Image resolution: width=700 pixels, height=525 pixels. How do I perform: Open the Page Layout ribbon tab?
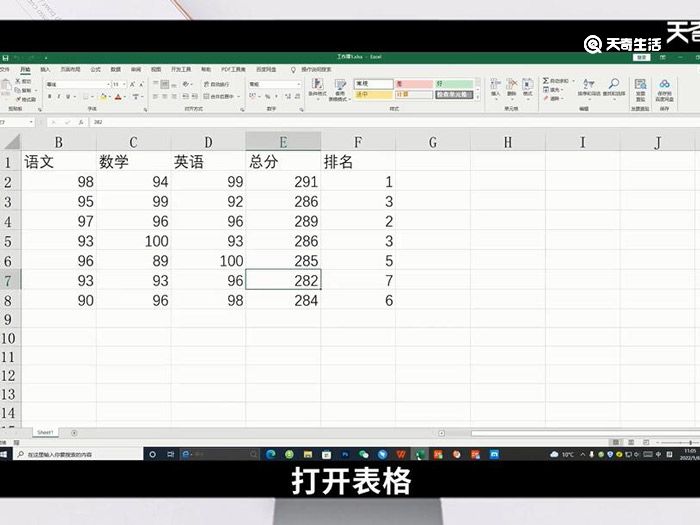click(71, 70)
